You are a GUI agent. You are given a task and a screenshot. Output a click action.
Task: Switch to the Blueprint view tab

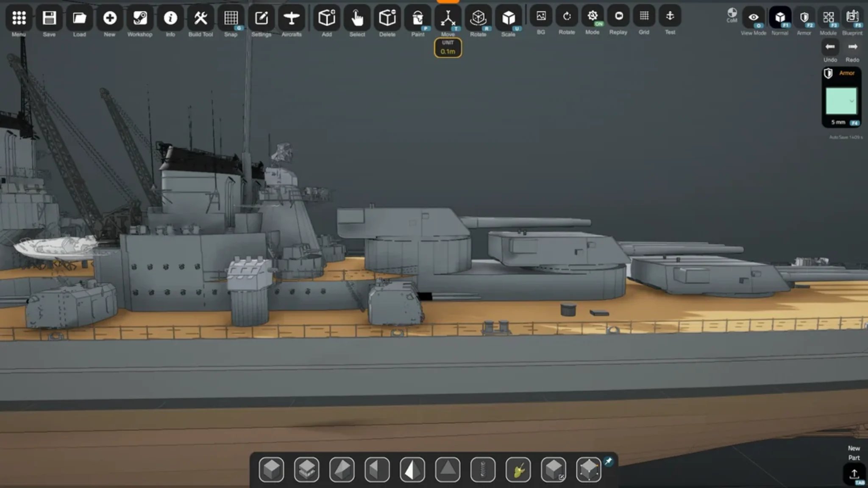852,18
